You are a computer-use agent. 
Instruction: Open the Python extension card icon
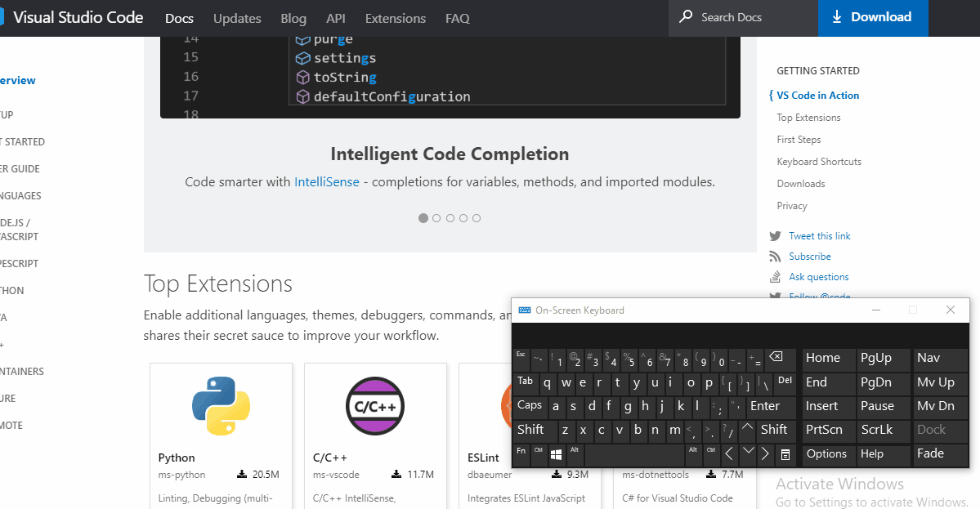221,406
